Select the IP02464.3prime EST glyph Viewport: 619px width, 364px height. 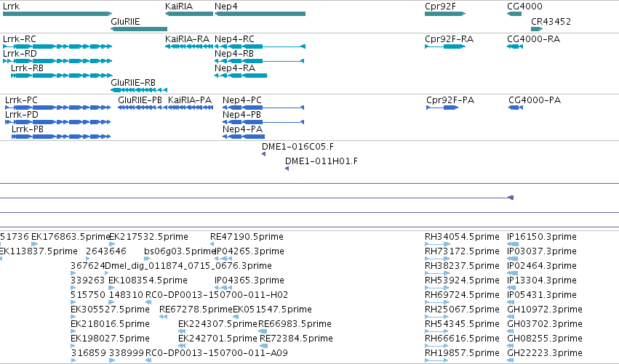coord(512,273)
